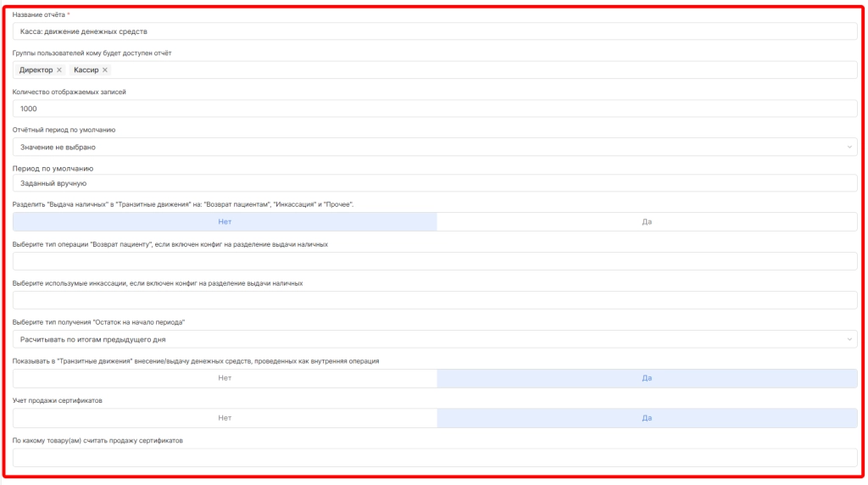Focus the Название отчёта text field
The width and height of the screenshot is (868, 485).
coord(434,31)
